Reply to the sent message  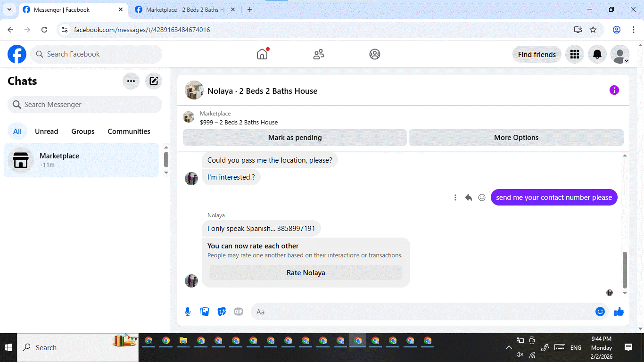(x=469, y=197)
